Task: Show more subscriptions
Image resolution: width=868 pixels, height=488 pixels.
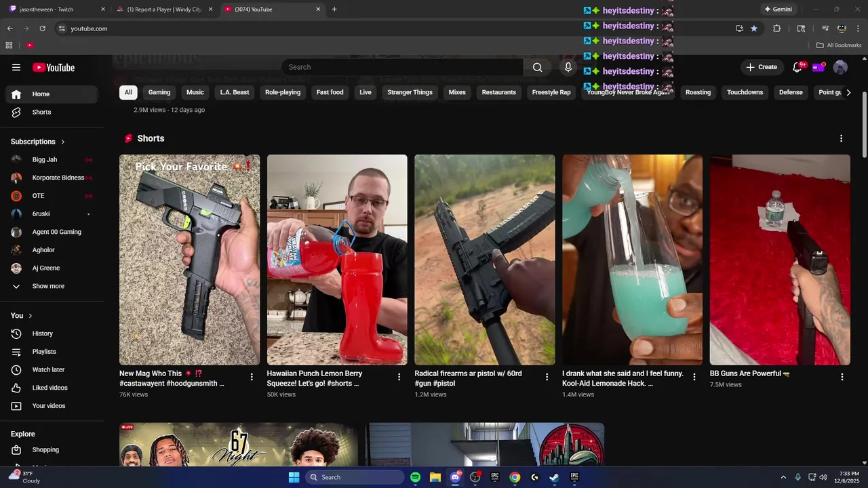Action: pyautogui.click(x=52, y=286)
